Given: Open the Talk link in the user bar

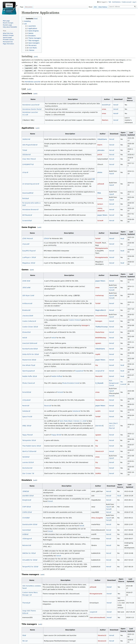Looking at the screenshot, I should [110, 2].
